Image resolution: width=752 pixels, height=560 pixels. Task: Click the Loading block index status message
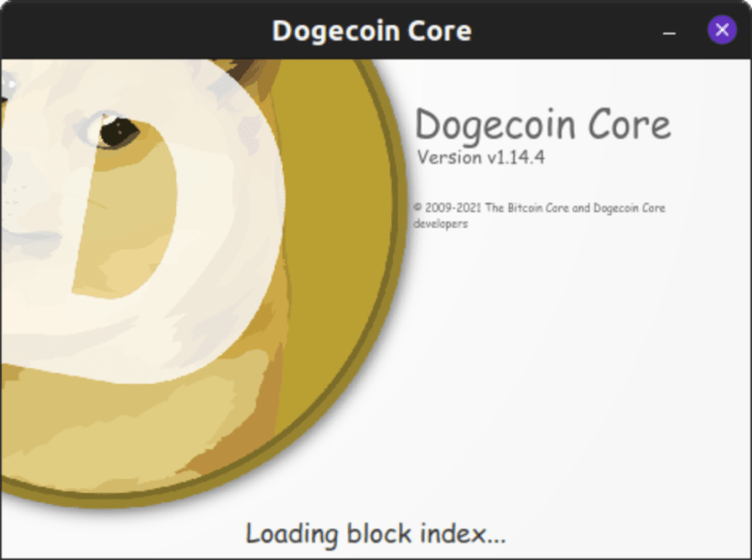(376, 533)
